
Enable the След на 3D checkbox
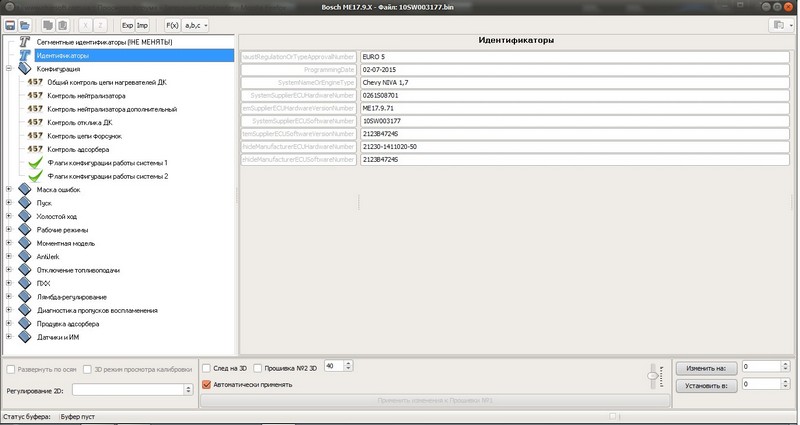point(206,367)
